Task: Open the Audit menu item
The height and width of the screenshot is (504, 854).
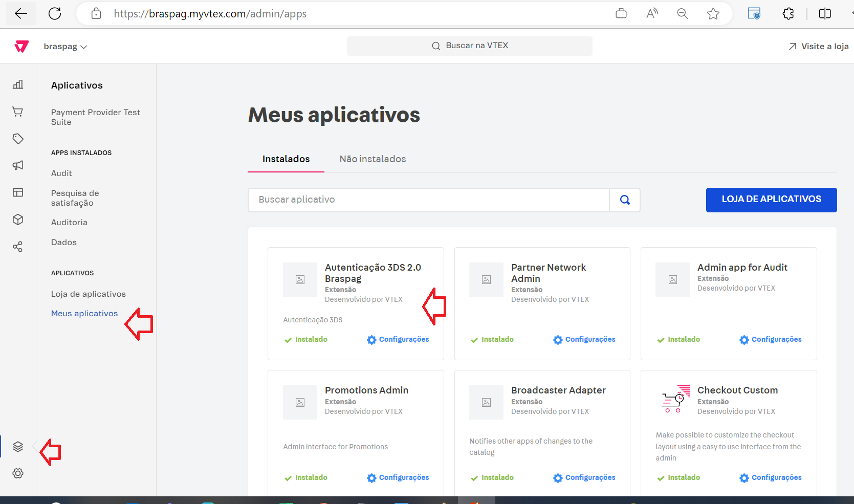Action: 61,173
